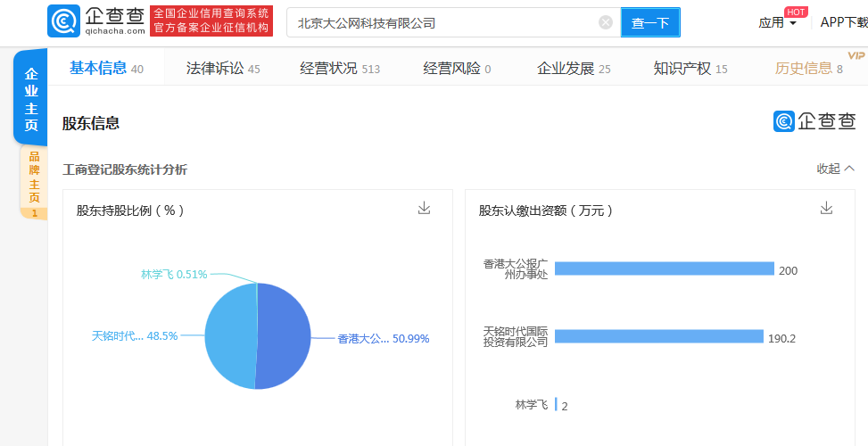Click pie label 香港大公... 50.99%
The width and height of the screenshot is (868, 446).
click(384, 339)
